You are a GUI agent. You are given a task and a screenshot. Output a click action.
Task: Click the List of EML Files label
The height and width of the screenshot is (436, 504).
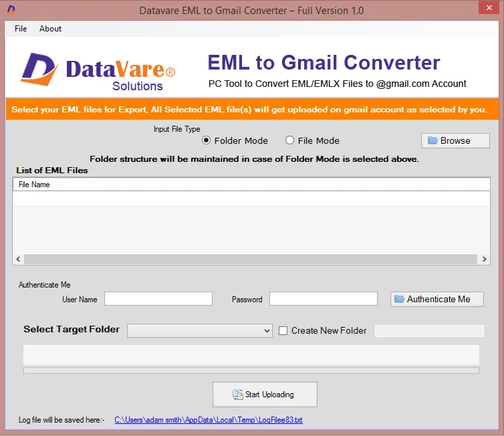(x=52, y=171)
